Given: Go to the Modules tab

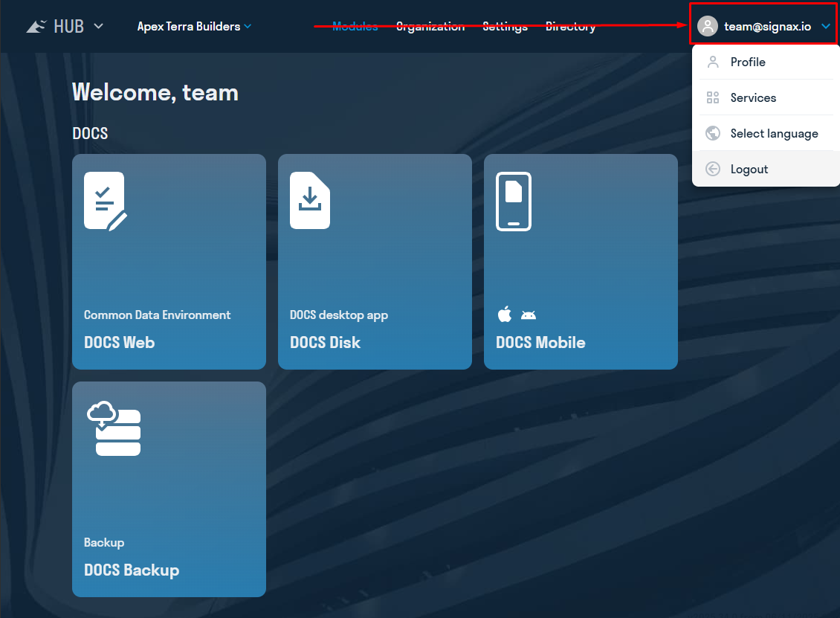Looking at the screenshot, I should coord(355,26).
